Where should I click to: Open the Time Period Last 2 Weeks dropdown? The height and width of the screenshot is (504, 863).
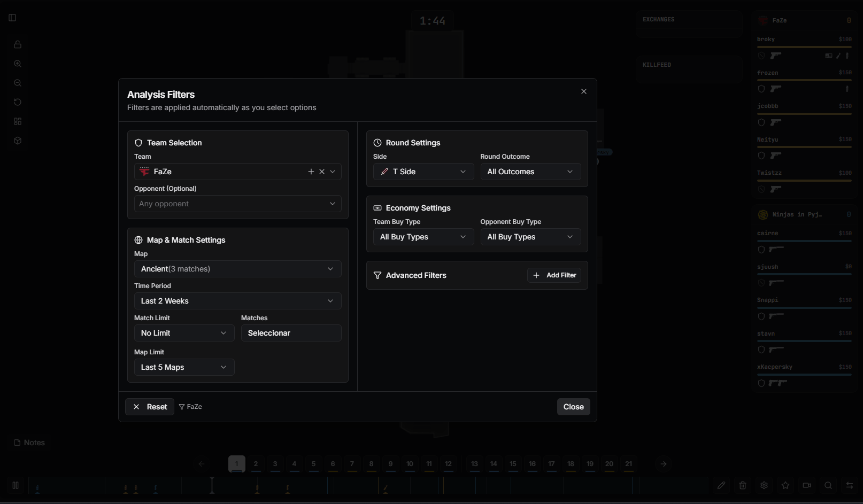click(237, 301)
